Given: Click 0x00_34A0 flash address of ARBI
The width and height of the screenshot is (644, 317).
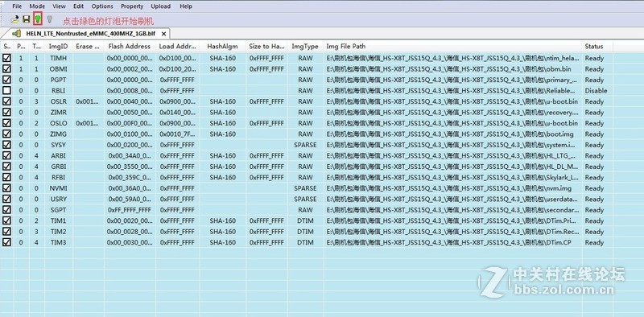Looking at the screenshot, I should (x=130, y=155).
